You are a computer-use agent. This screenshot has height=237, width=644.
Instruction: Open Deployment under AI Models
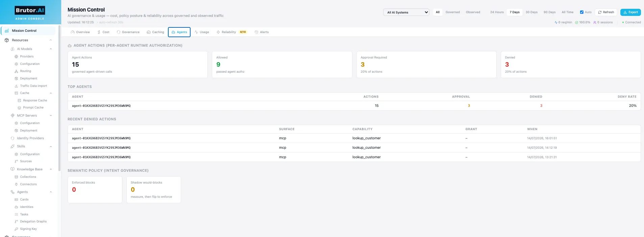[29, 78]
